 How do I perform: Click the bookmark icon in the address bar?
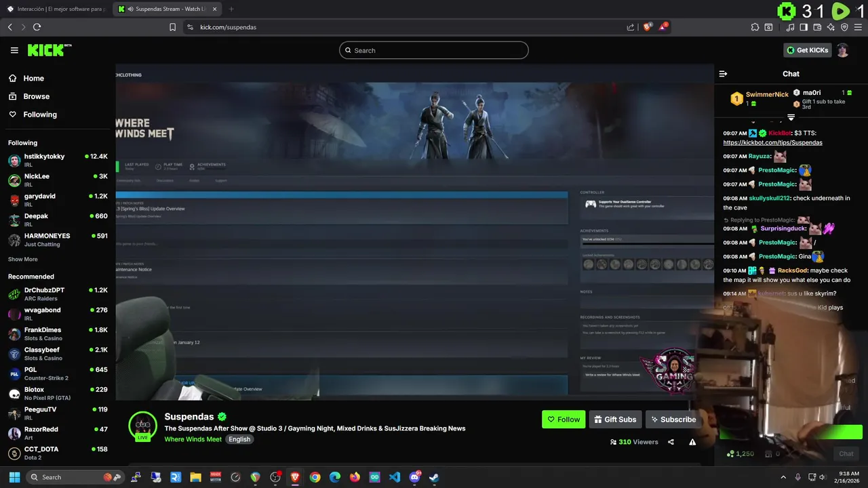[x=173, y=27]
